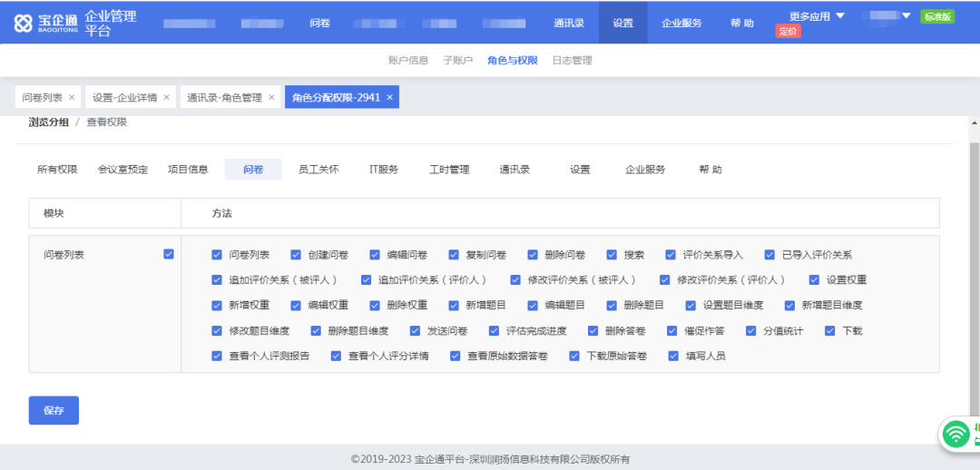Close the 通讯录-角色管理 tab
980x470 pixels.
(271, 97)
